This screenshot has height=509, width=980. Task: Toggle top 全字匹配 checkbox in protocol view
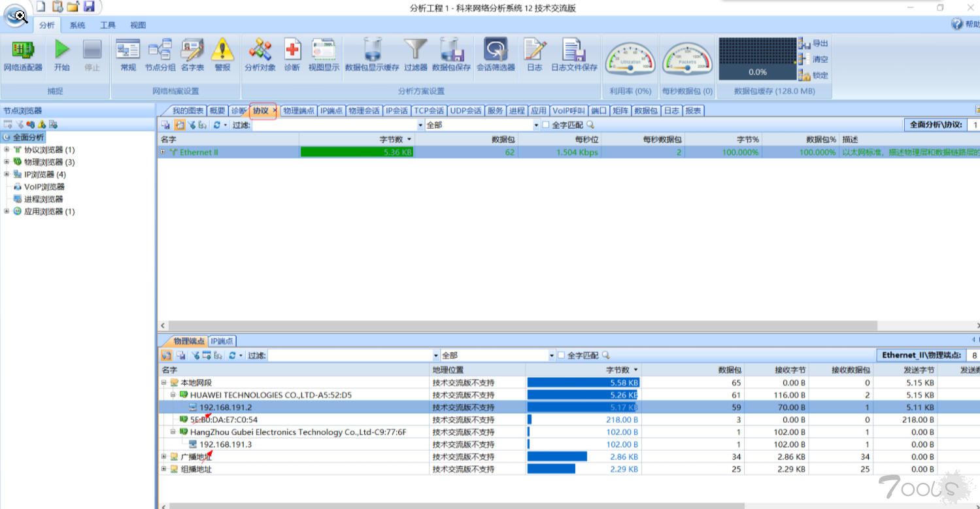[x=545, y=125]
